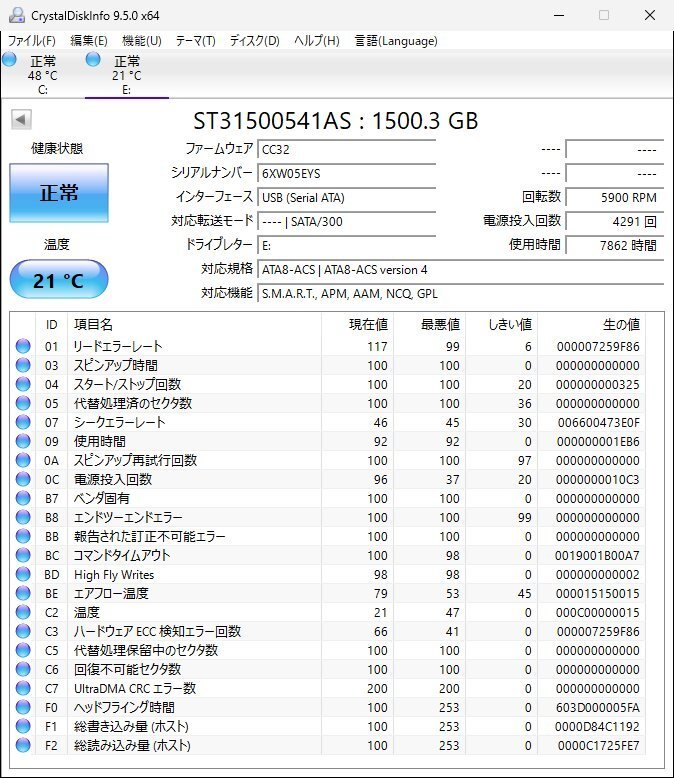Image resolution: width=674 pixels, height=778 pixels.
Task: Click the 最悪値 column header
Action: pyautogui.click(x=429, y=324)
